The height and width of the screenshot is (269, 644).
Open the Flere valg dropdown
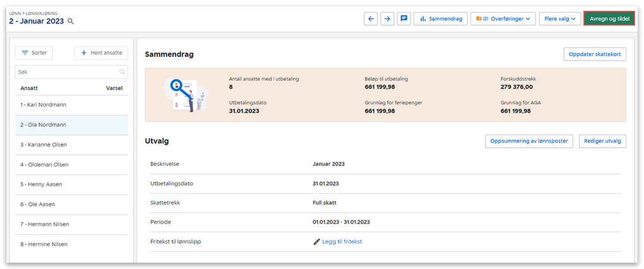point(560,19)
